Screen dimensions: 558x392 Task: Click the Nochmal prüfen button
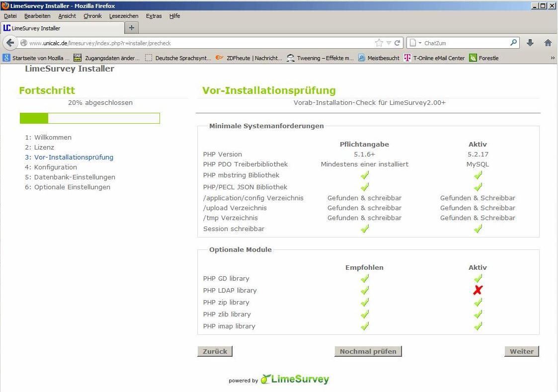(x=368, y=351)
